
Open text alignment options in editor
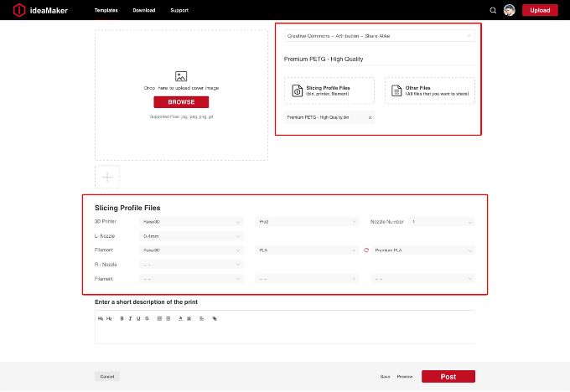(202, 318)
